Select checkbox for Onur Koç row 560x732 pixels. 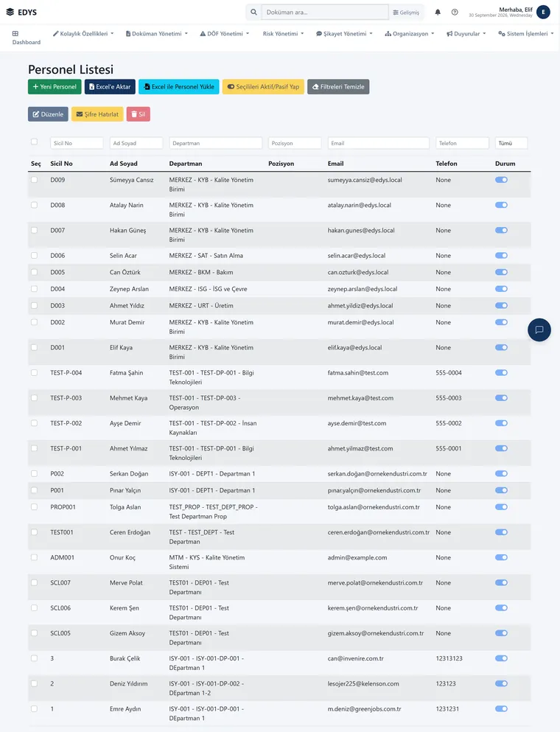(x=34, y=557)
